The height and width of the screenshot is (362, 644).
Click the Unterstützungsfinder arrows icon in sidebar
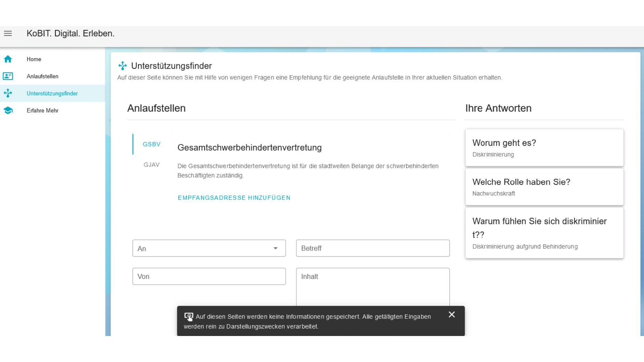coord(8,93)
